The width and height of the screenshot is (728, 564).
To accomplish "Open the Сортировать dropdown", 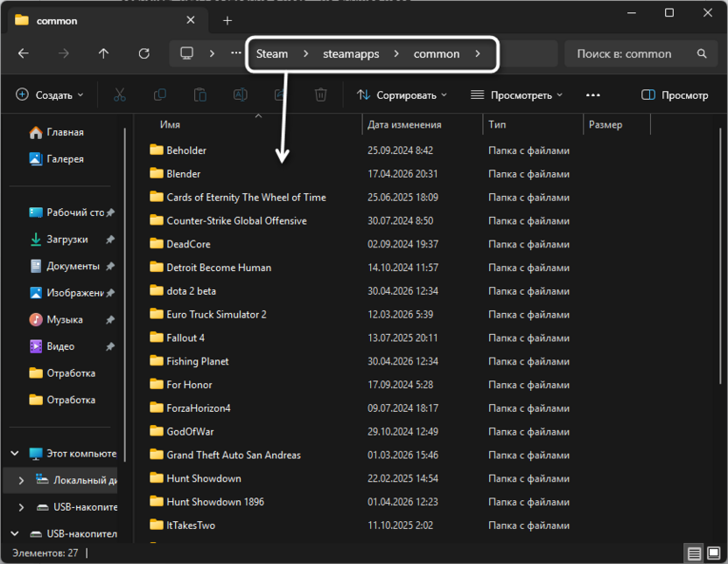I will click(x=402, y=95).
